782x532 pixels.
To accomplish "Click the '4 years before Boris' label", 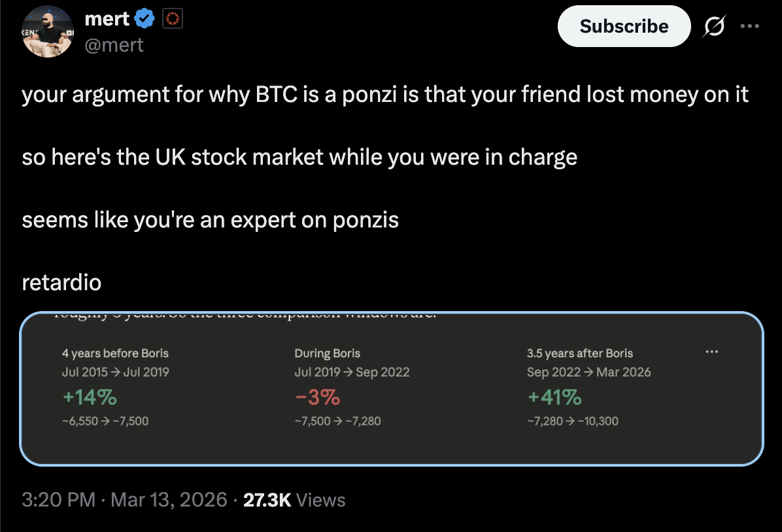I will tap(114, 352).
